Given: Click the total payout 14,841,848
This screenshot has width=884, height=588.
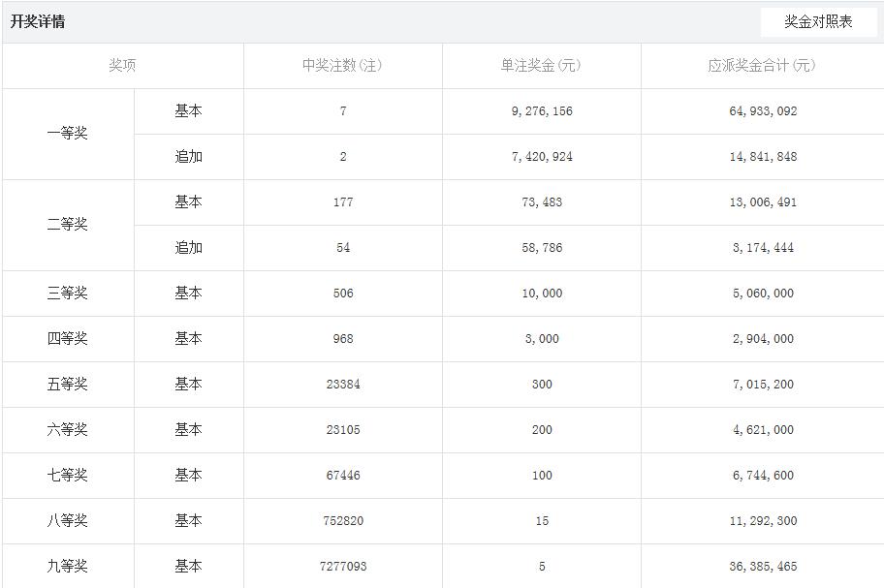Looking at the screenshot, I should pos(763,157).
